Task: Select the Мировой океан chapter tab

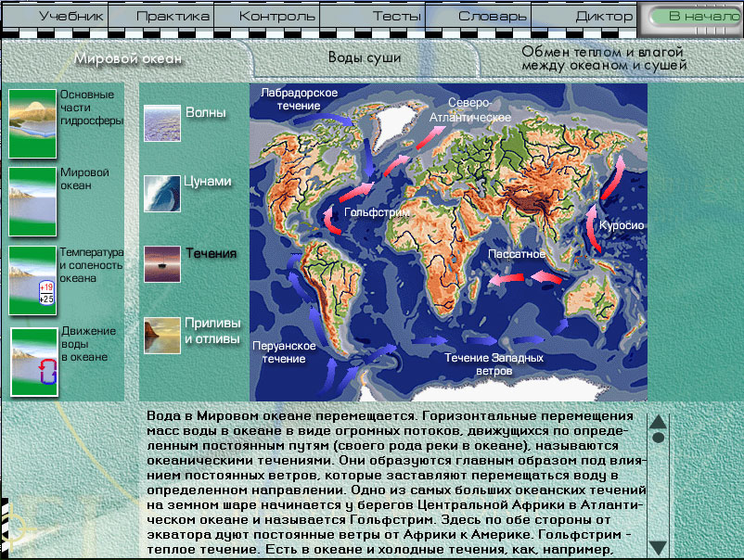Action: 128,58
